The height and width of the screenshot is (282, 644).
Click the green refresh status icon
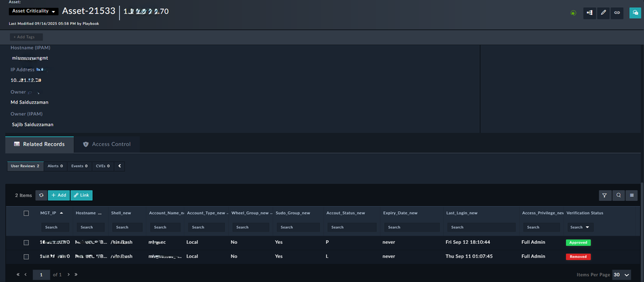[573, 13]
